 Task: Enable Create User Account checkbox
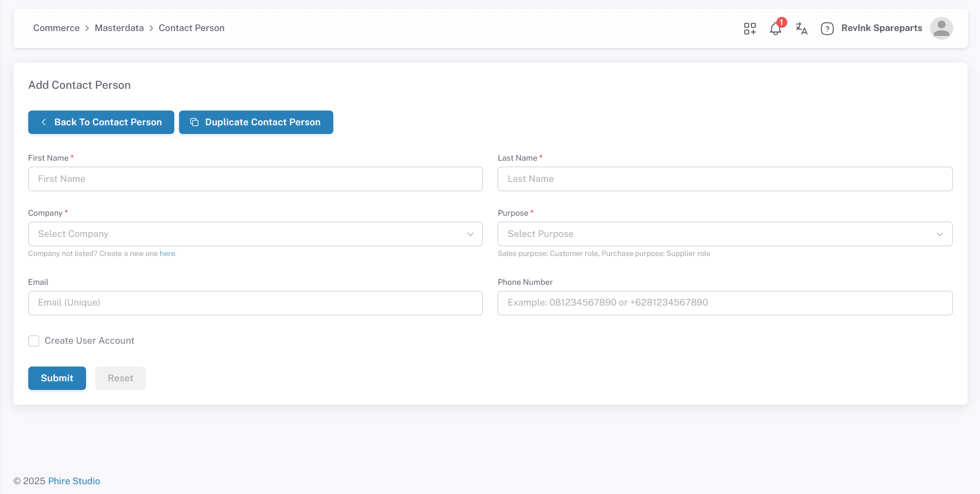(x=34, y=341)
